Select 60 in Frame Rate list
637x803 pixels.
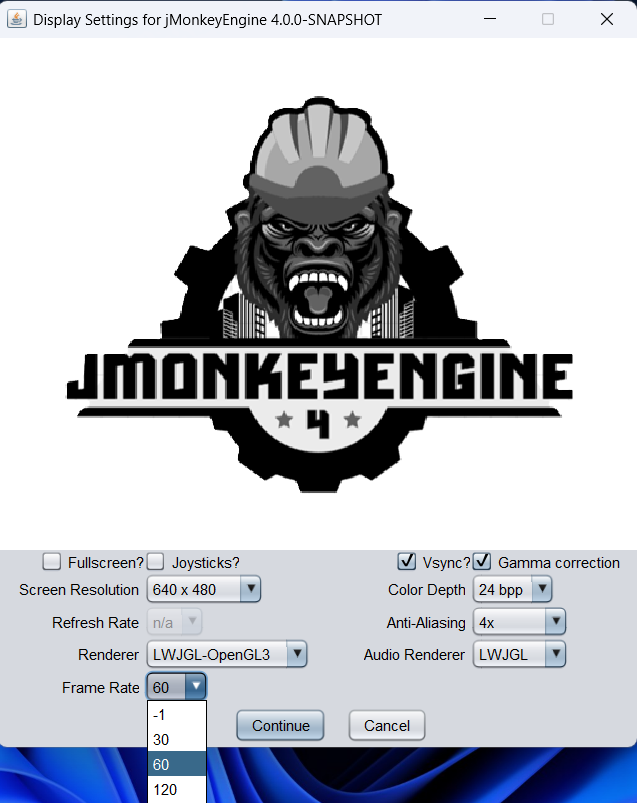click(177, 764)
